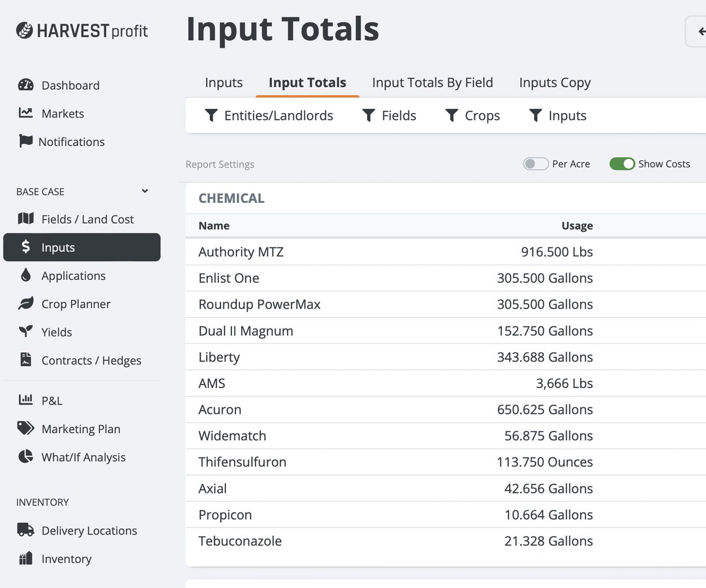Click the Fields / Land Cost map icon

pyautogui.click(x=26, y=219)
